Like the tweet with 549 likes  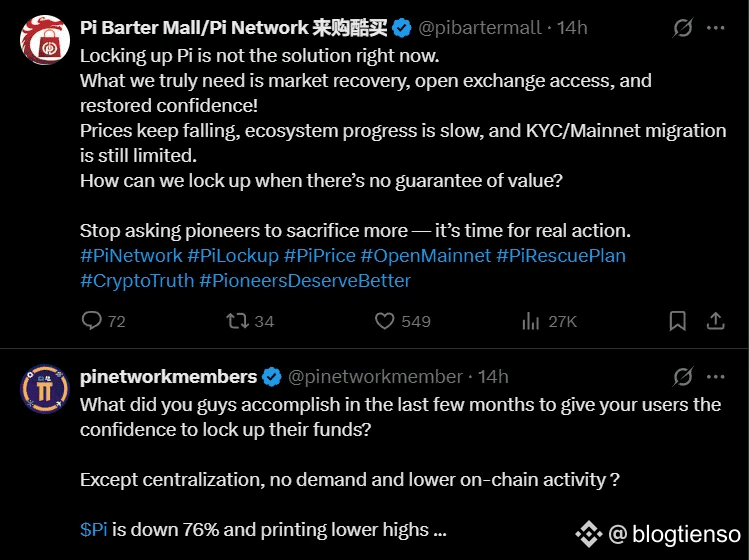pos(385,321)
